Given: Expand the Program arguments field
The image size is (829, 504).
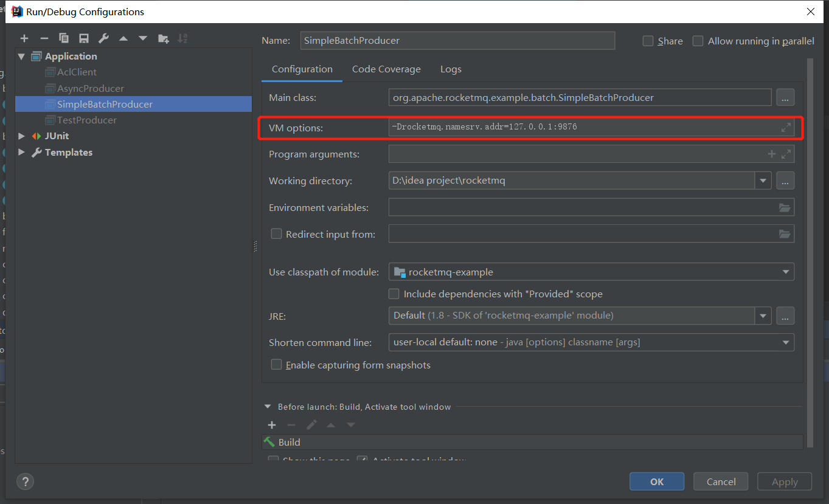Looking at the screenshot, I should click(x=786, y=154).
